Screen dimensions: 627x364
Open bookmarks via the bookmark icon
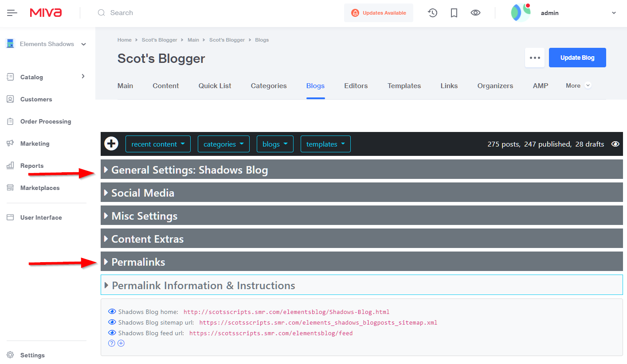pyautogui.click(x=454, y=13)
